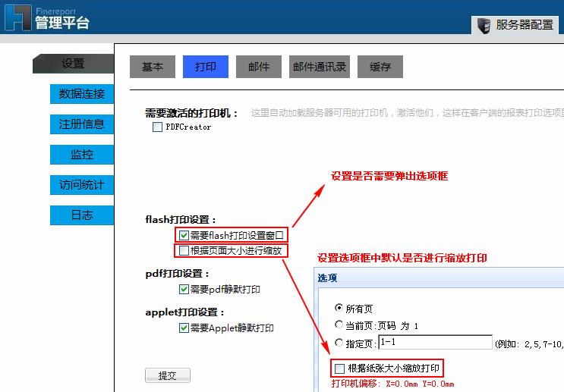Click the 指定页 page range field
564x392 pixels.
coord(435,342)
